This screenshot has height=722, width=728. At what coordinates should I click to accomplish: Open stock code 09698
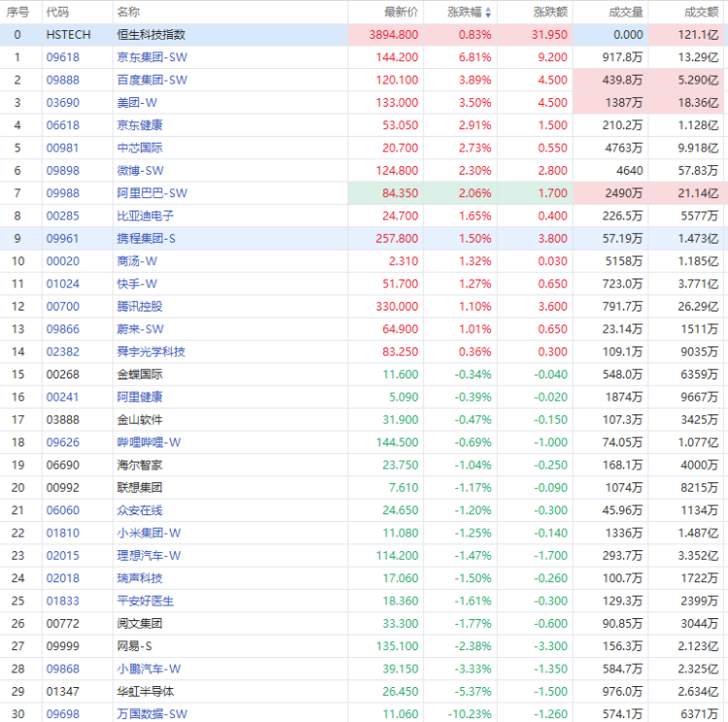click(63, 714)
